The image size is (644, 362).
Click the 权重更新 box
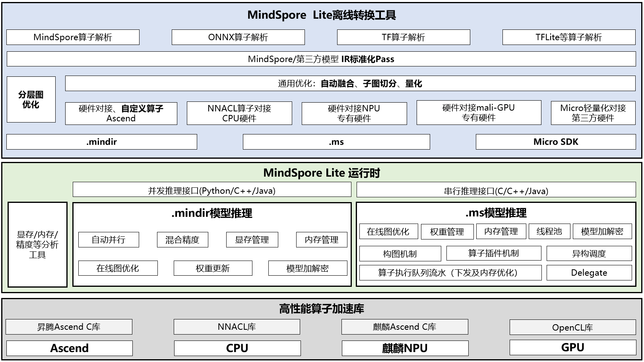(213, 268)
